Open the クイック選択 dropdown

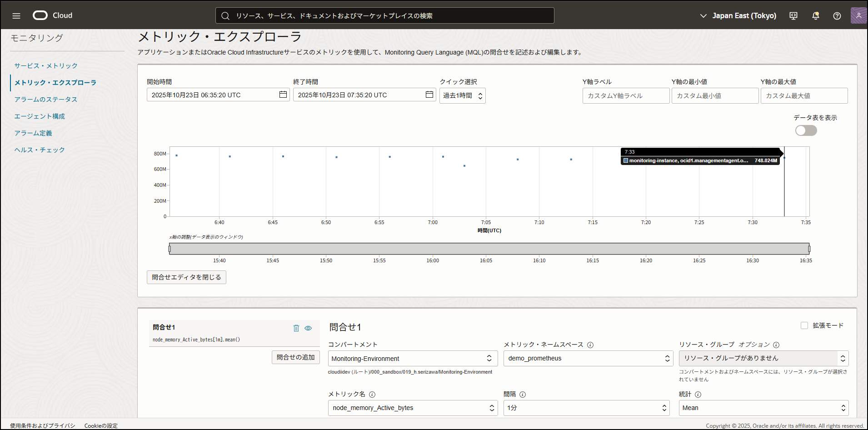462,95
